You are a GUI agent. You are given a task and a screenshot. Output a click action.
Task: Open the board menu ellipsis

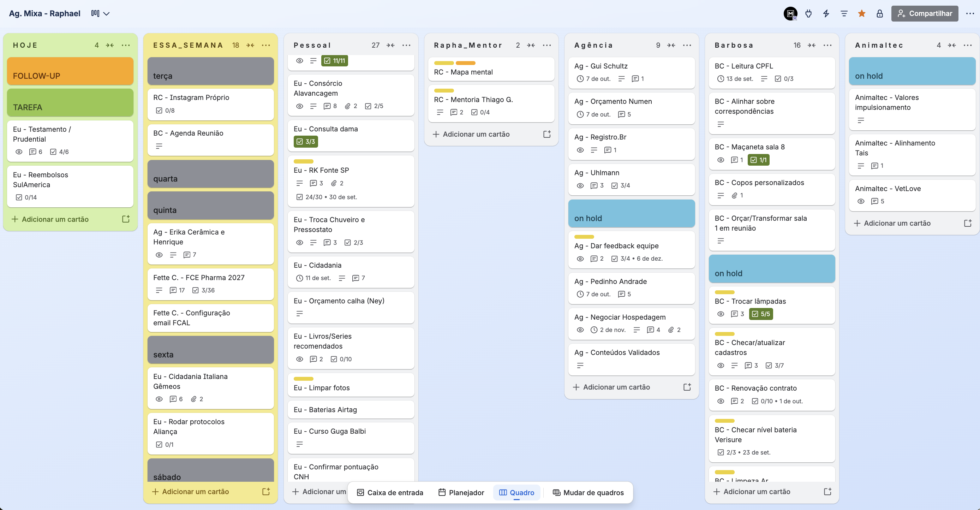click(x=970, y=14)
